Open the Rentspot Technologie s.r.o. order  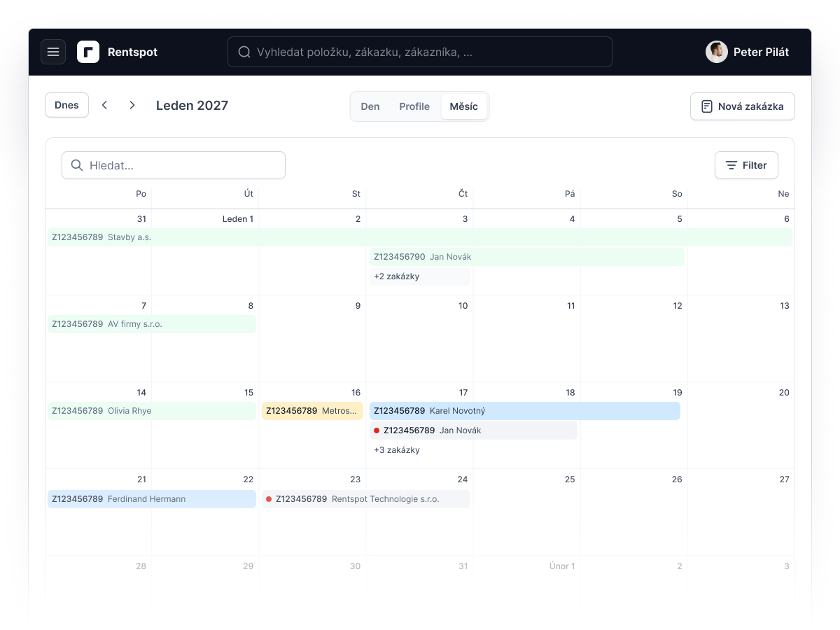pos(366,499)
